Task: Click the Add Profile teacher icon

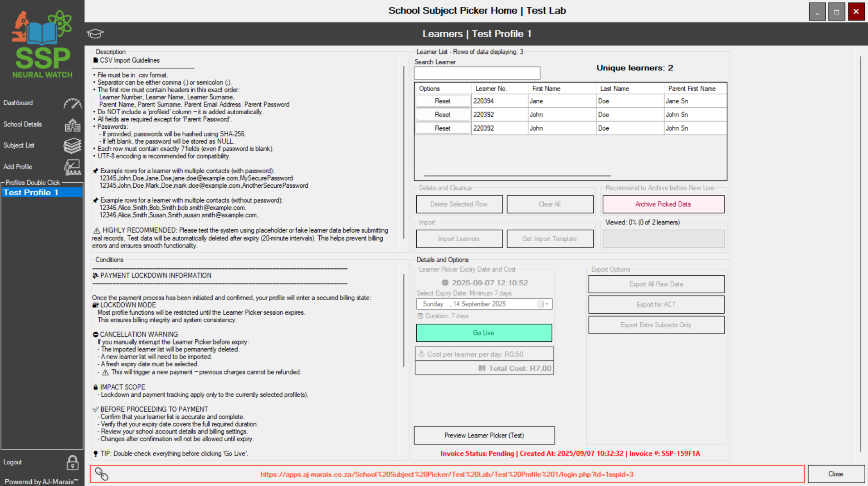Action: point(72,167)
